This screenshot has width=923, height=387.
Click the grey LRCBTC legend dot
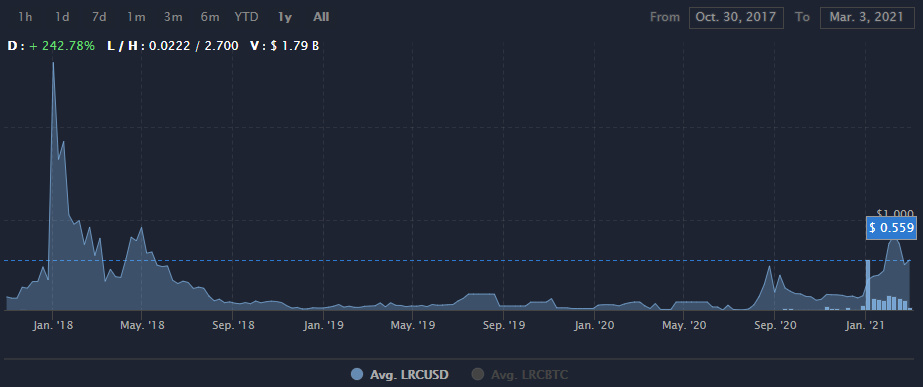point(478,374)
